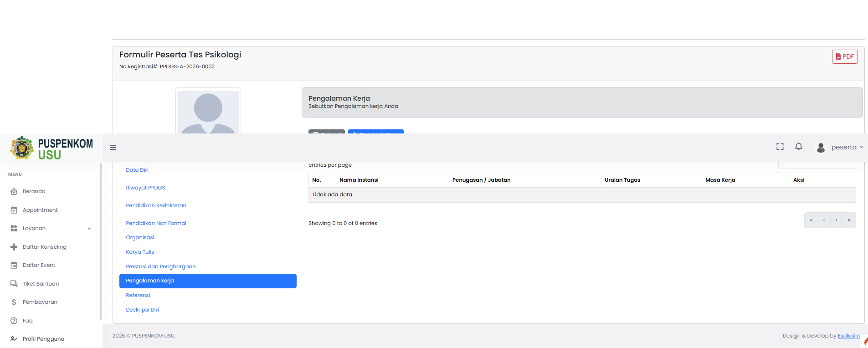Viewport: 868px width, 348px height.
Task: Select the Riwayat PPDGS section
Action: pyautogui.click(x=145, y=188)
